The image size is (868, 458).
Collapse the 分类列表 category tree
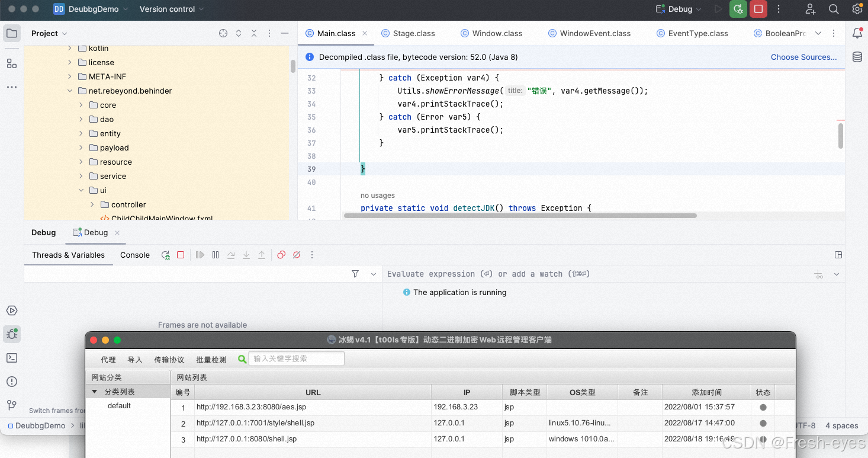(95, 392)
